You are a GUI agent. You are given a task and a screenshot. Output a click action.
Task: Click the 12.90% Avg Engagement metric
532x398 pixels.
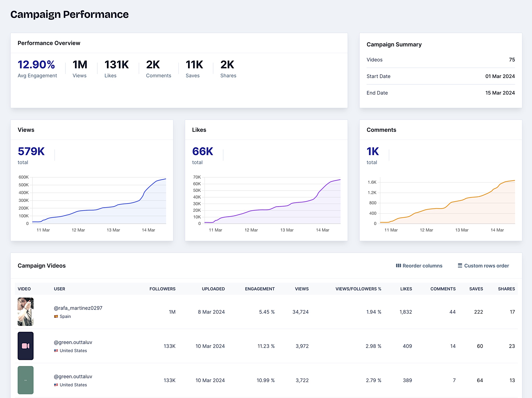[x=36, y=65]
